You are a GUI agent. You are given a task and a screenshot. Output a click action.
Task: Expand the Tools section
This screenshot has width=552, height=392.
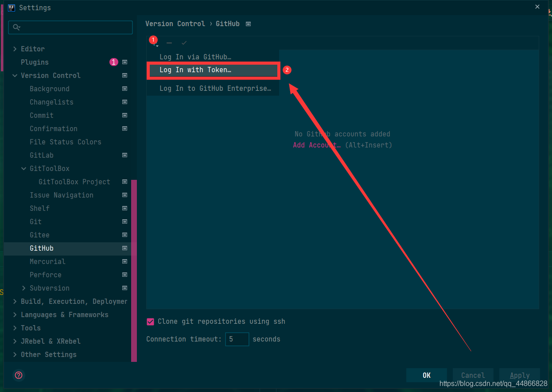[x=15, y=328]
